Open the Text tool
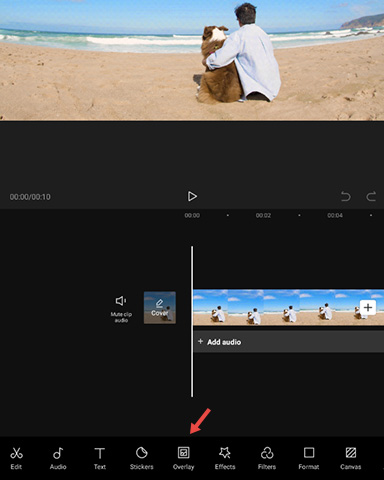This screenshot has height=480, width=384. (x=100, y=458)
